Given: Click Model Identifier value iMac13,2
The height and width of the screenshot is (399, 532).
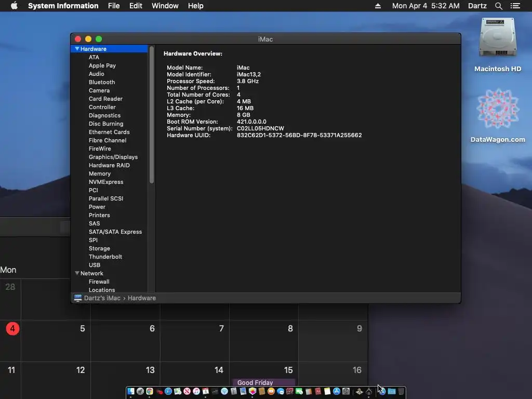Looking at the screenshot, I should (x=249, y=74).
